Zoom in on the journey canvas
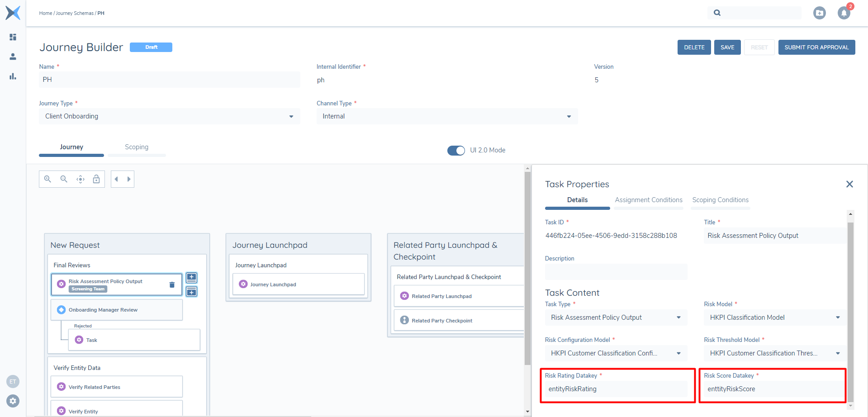 pyautogui.click(x=47, y=179)
